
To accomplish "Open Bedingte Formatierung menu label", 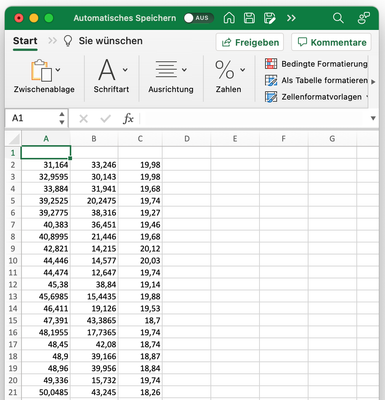I will [x=324, y=64].
